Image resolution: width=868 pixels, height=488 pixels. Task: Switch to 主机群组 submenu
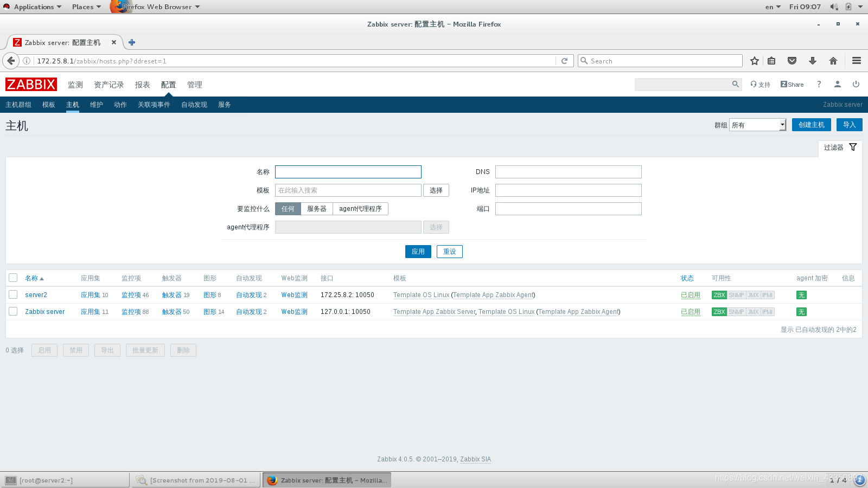pyautogui.click(x=18, y=105)
